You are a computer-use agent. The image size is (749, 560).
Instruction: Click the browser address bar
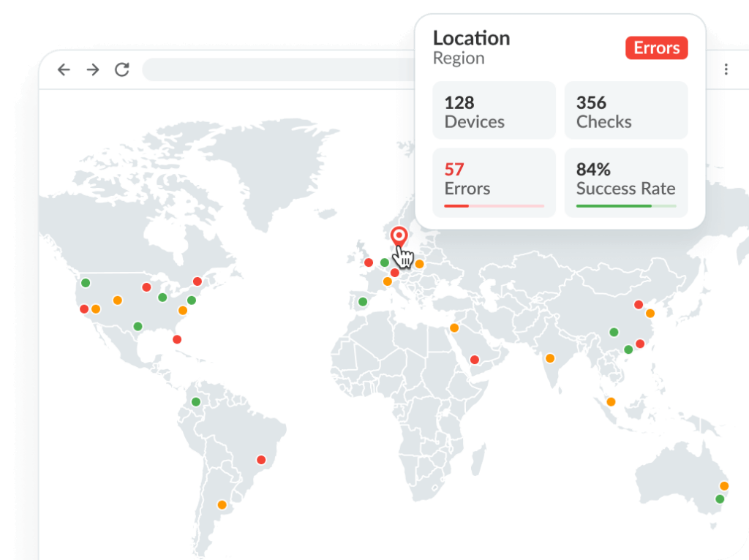pyautogui.click(x=293, y=69)
